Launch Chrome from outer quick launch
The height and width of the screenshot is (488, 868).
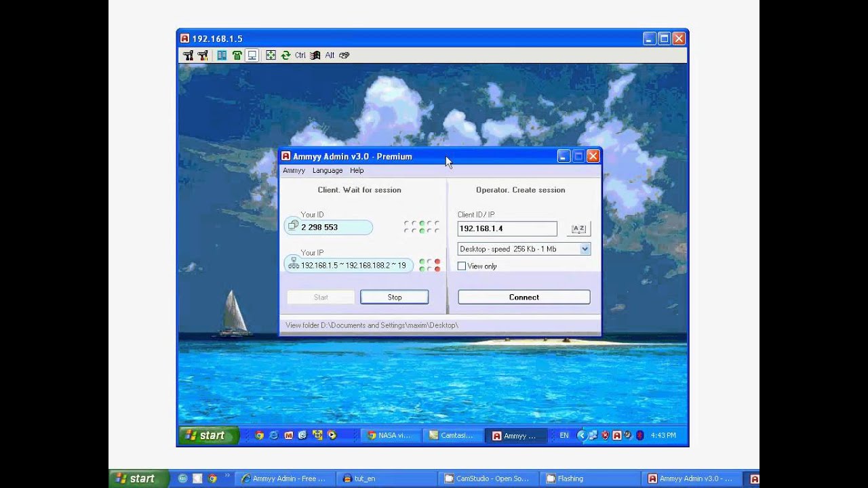click(212, 479)
